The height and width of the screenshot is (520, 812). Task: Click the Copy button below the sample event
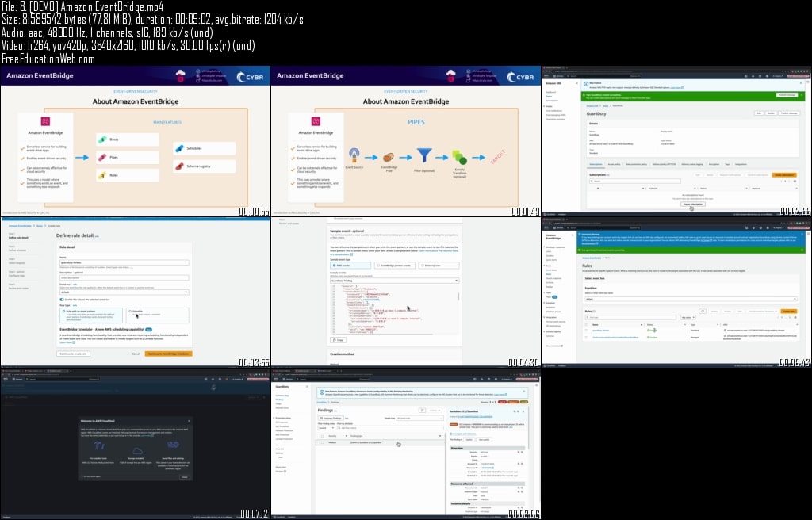click(x=338, y=340)
